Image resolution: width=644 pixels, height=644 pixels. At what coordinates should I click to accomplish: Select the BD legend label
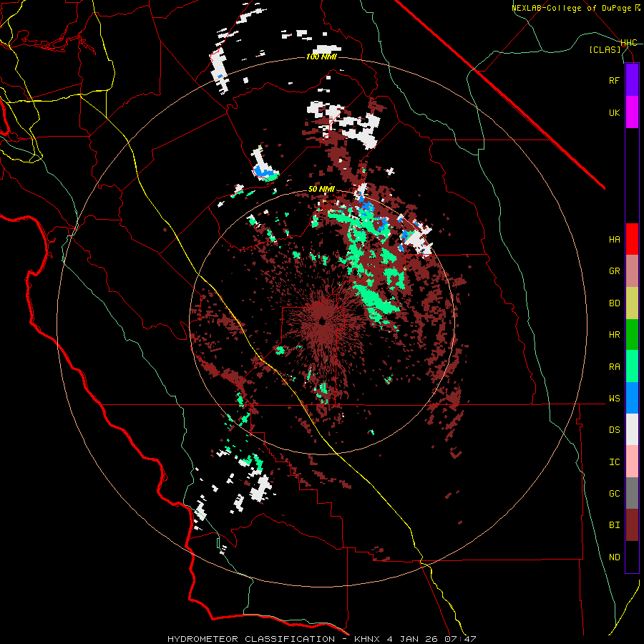click(614, 303)
